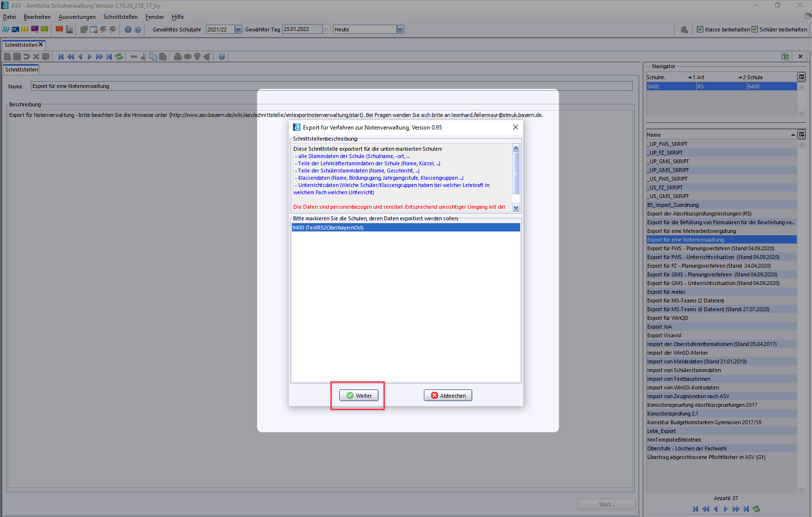
Task: Jump to first record using the toolbar arrow
Action: (61, 57)
